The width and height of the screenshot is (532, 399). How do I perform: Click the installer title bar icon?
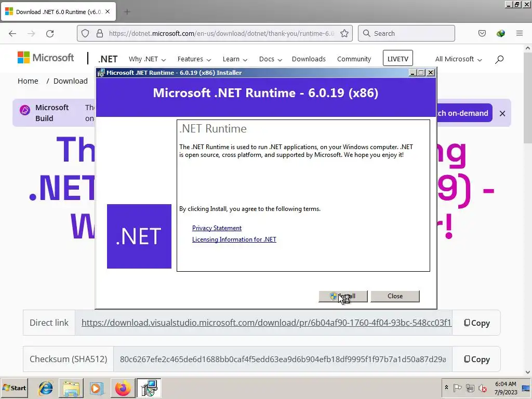tap(101, 73)
